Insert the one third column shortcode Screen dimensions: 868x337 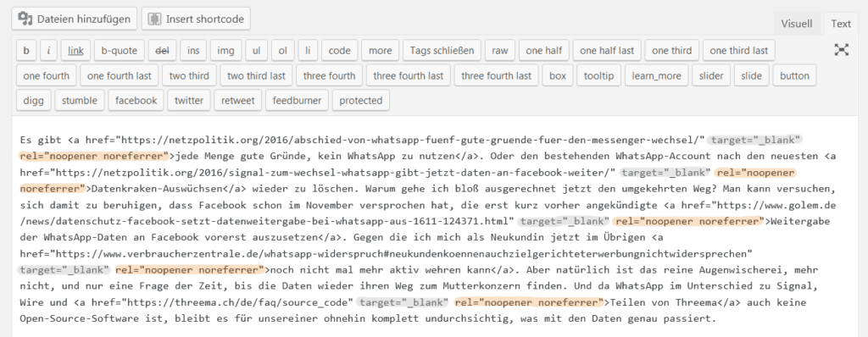click(x=672, y=50)
